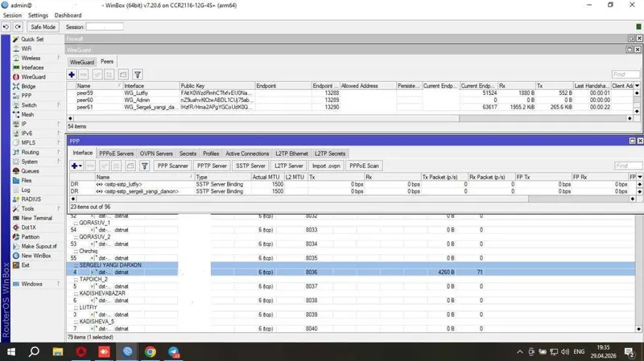
Task: Switch to Secrets tab in PPP
Action: pos(188,154)
